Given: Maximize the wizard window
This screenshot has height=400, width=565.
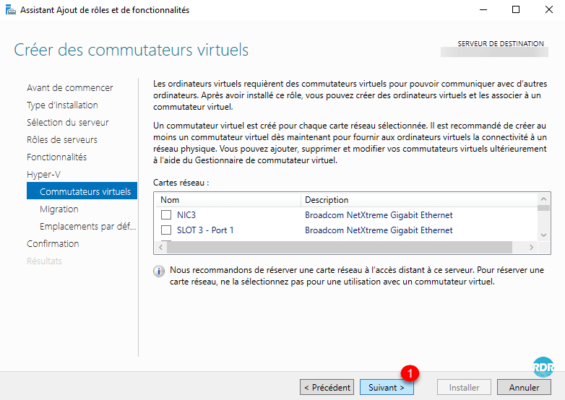Looking at the screenshot, I should [x=516, y=10].
